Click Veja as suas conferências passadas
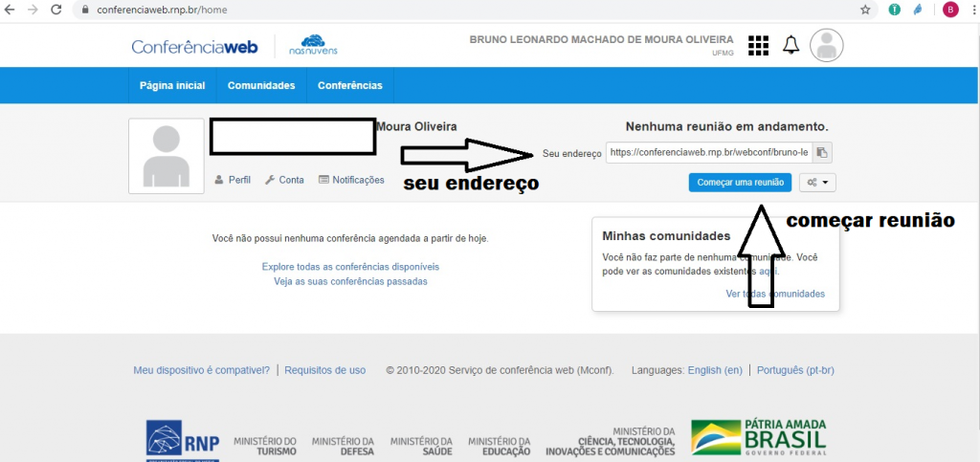This screenshot has height=462, width=980. pos(350,281)
